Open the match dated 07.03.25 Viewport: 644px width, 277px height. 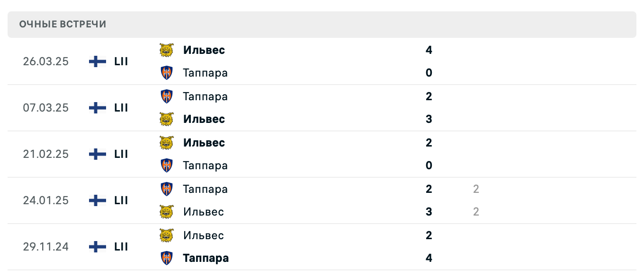coord(46,108)
